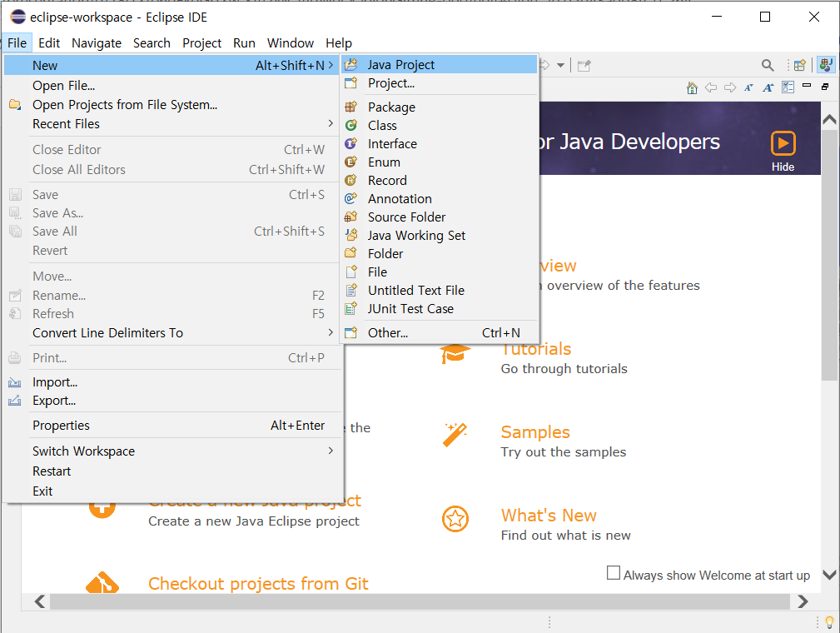
Task: Click the New menu entry with Alt+Shift+N
Action: [171, 66]
